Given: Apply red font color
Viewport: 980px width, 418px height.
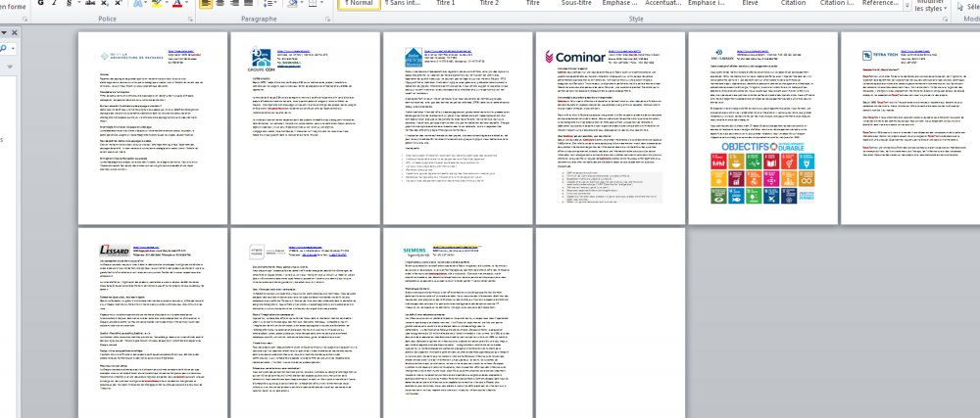Looking at the screenshot, I should tap(178, 3).
